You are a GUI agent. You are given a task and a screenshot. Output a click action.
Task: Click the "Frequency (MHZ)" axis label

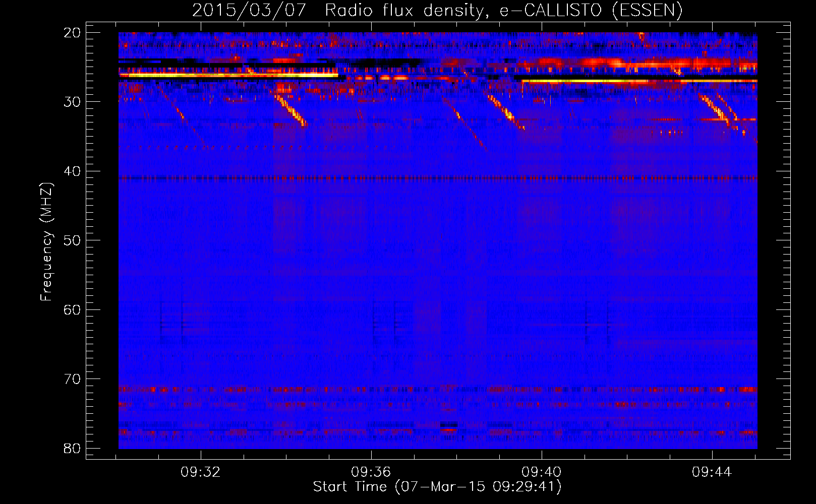[x=46, y=241]
